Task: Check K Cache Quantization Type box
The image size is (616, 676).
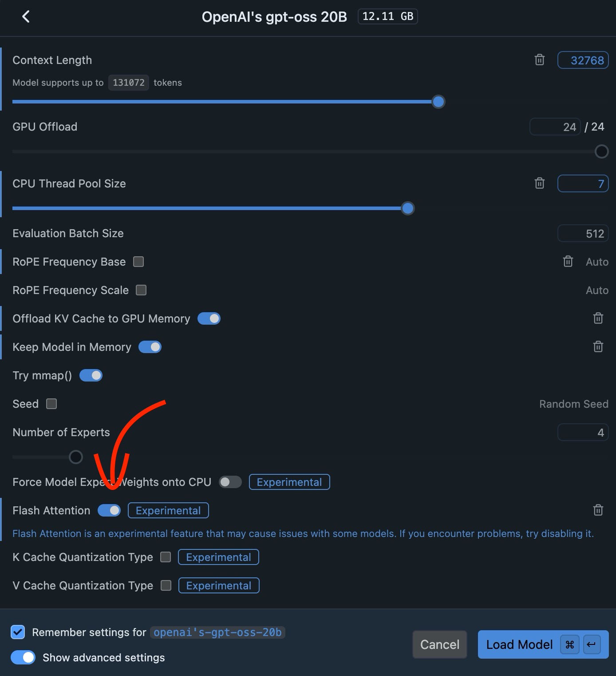Action: (x=166, y=557)
